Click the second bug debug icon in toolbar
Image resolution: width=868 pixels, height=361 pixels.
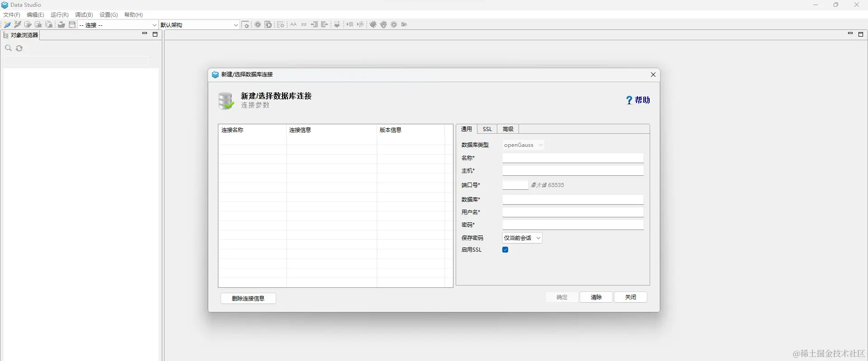tap(383, 25)
